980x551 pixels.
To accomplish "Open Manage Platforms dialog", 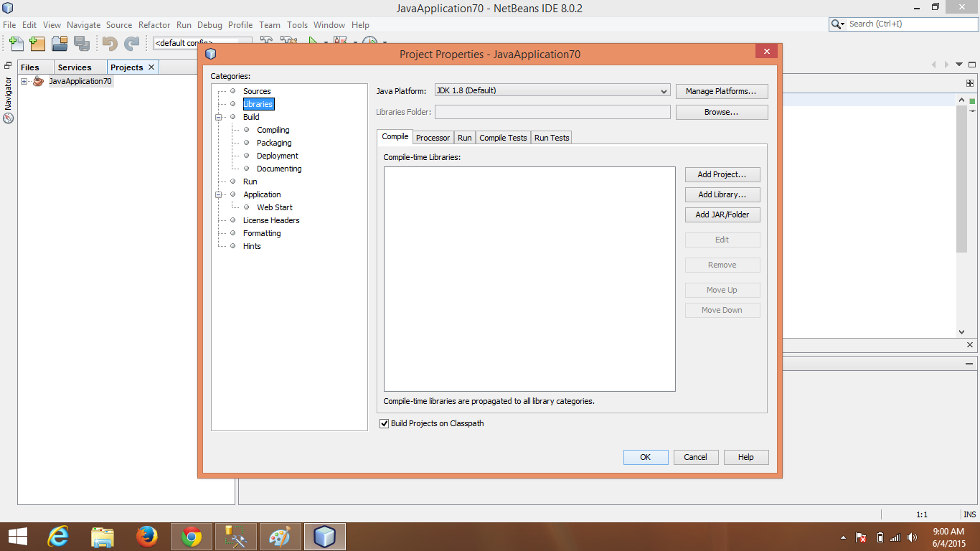I will pyautogui.click(x=722, y=91).
